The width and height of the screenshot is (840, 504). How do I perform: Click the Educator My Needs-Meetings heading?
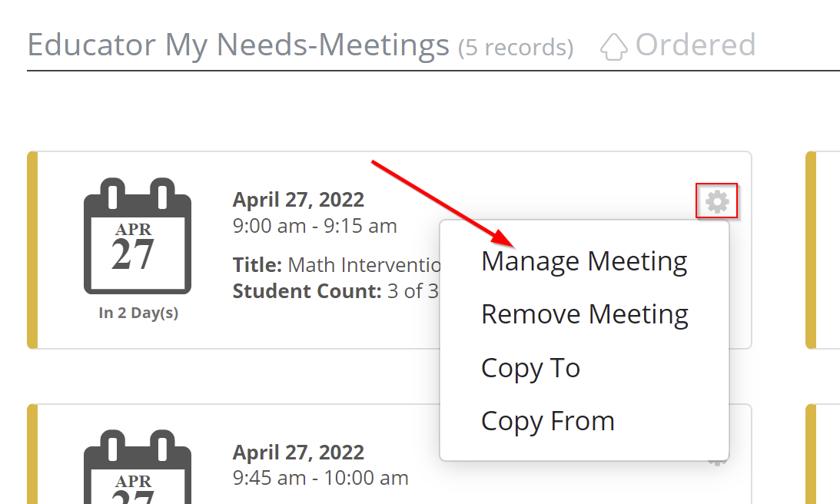(238, 45)
